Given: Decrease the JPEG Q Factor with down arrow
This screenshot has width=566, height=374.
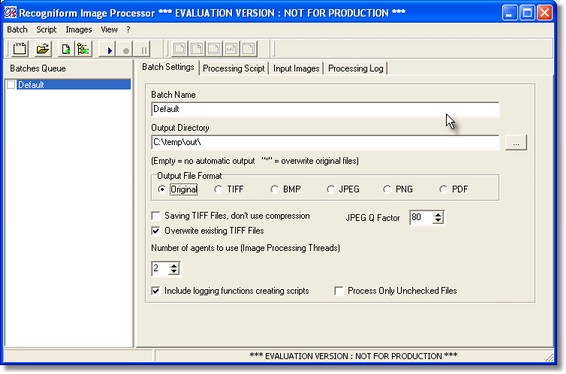Looking at the screenshot, I should tap(438, 220).
